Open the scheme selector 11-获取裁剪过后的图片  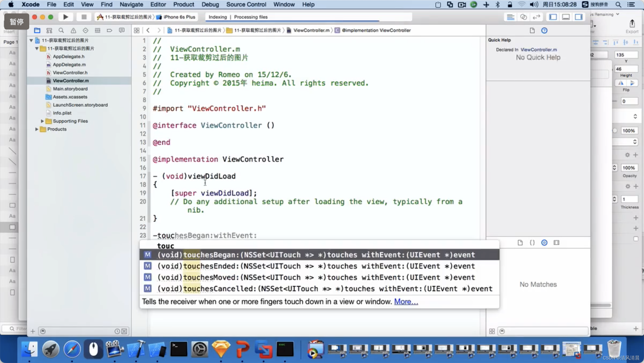tap(125, 17)
